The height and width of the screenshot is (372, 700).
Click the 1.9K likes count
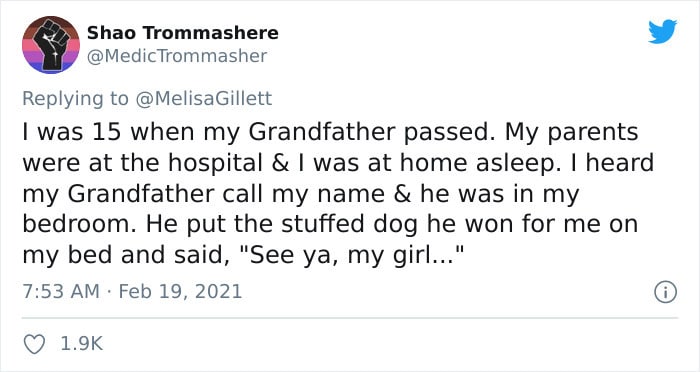(81, 344)
